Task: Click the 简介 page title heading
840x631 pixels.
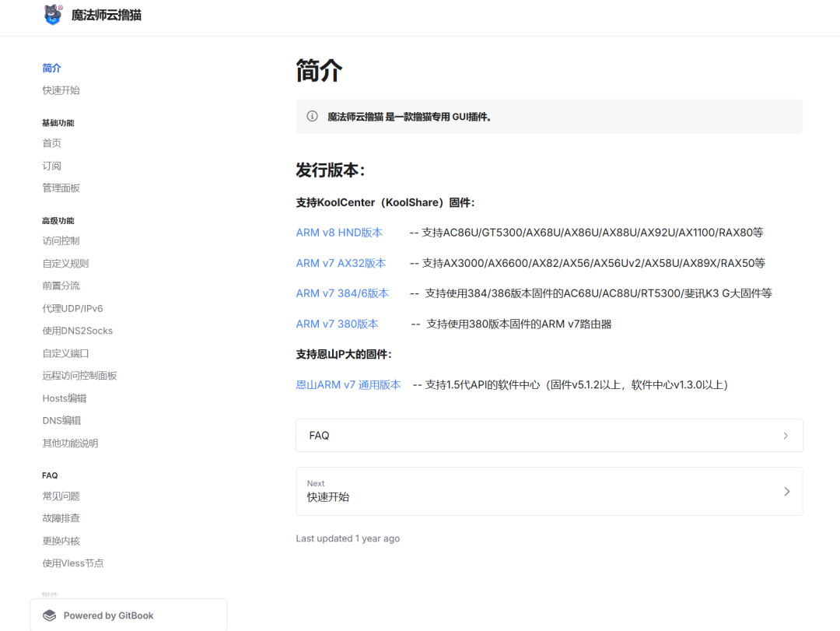Action: coord(320,71)
